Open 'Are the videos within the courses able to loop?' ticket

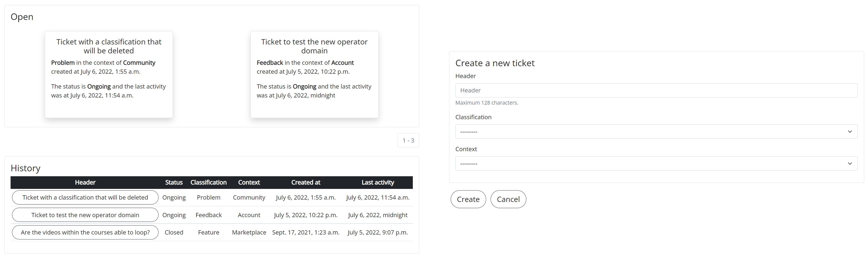click(x=85, y=232)
